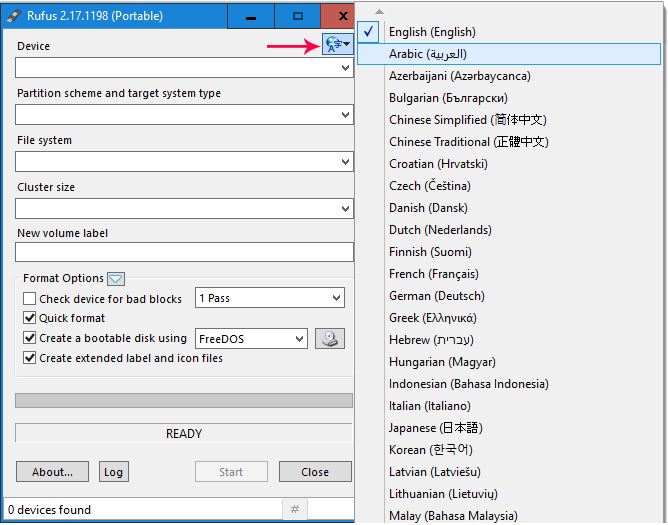Open the language selection globe icon
Image resolution: width=668 pixels, height=525 pixels.
click(338, 44)
